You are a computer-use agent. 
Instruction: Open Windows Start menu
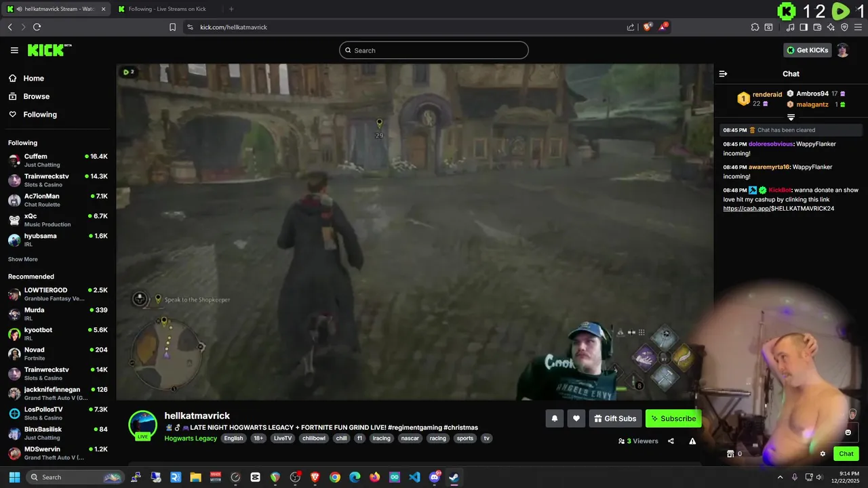tap(14, 477)
